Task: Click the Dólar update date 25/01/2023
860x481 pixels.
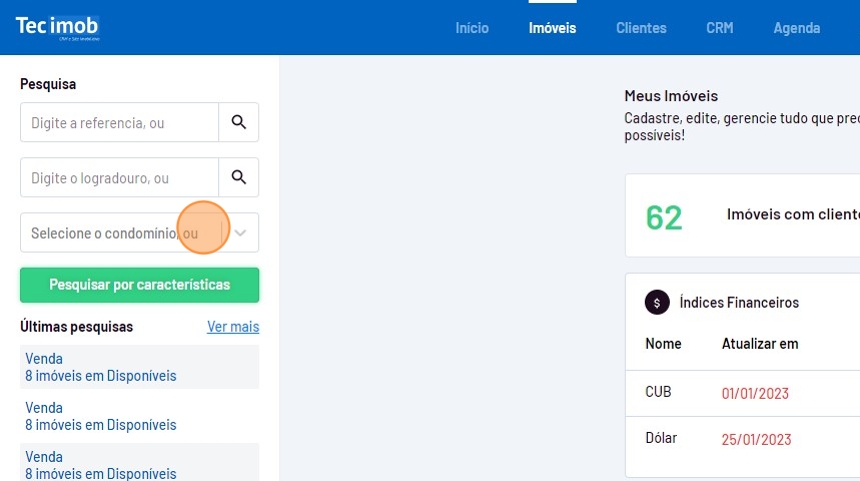Action: 756,440
